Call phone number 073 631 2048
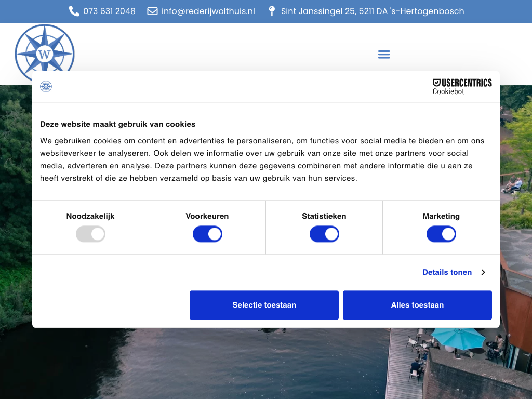Screen dimensions: 532x399 pyautogui.click(x=109, y=11)
